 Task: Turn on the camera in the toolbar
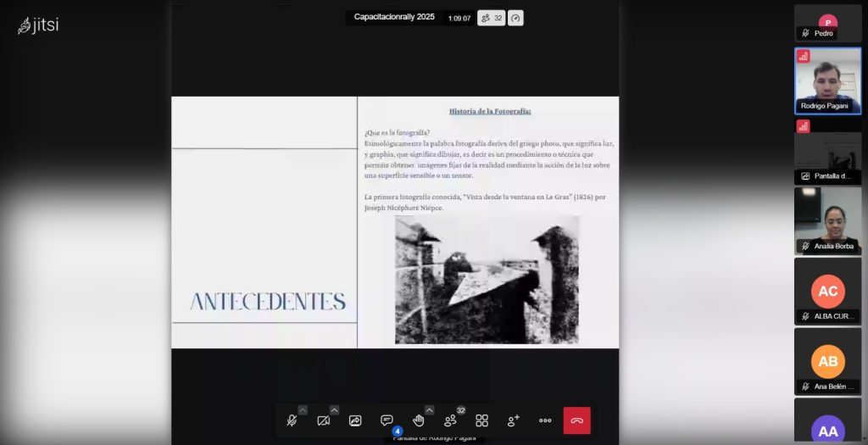(323, 420)
